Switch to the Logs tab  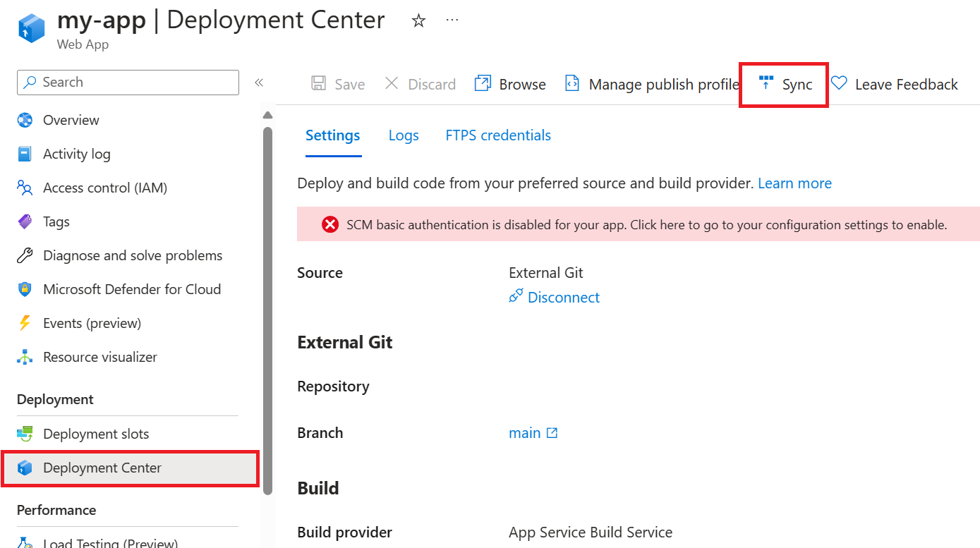coord(404,135)
